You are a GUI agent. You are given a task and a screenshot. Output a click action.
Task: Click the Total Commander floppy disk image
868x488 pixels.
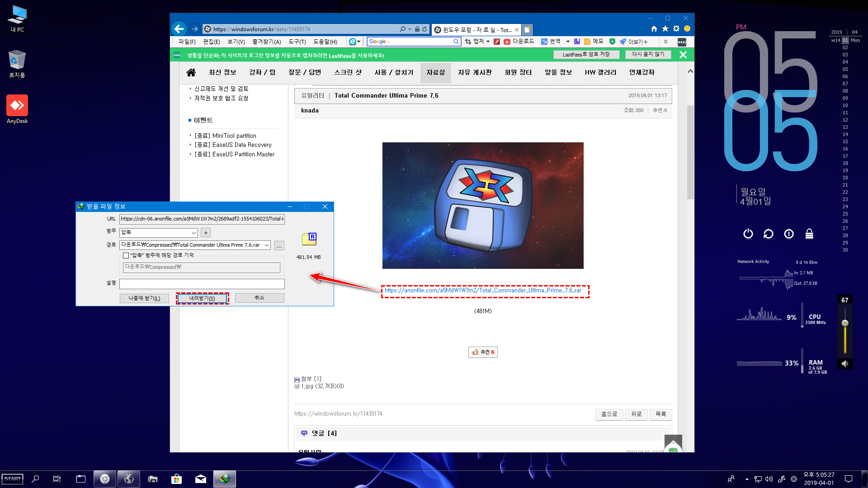click(483, 206)
